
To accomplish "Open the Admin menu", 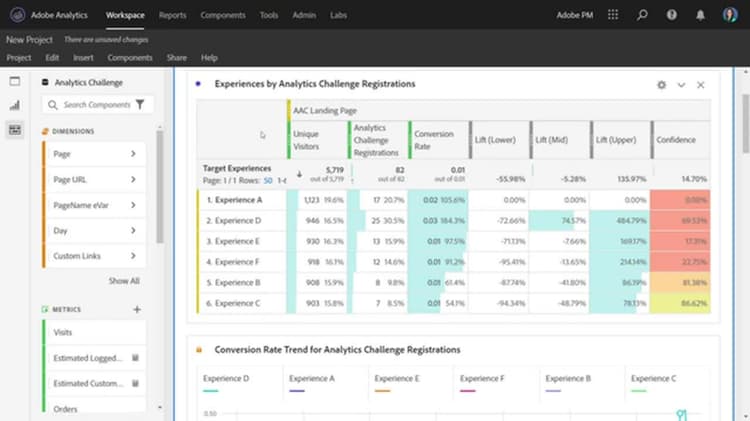I will pyautogui.click(x=304, y=15).
